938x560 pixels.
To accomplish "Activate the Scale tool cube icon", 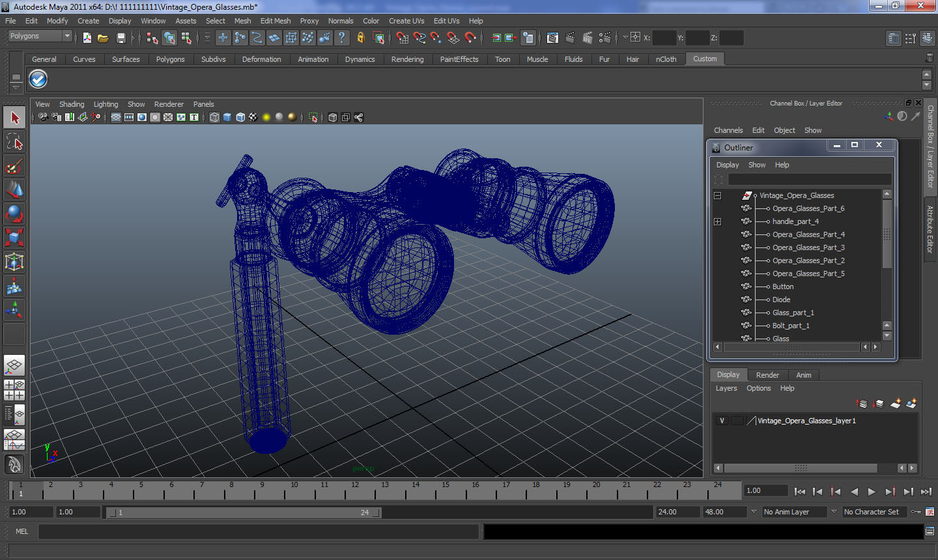I will [x=14, y=238].
